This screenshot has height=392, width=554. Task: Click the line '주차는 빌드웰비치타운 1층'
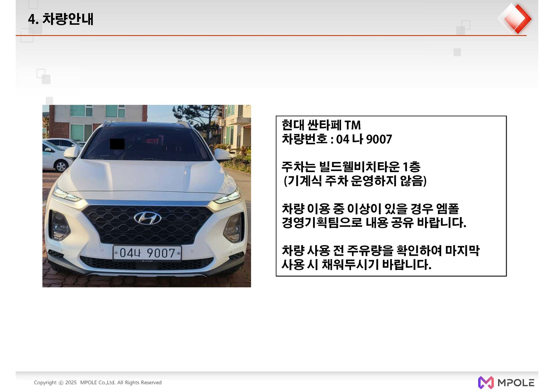[x=351, y=167]
